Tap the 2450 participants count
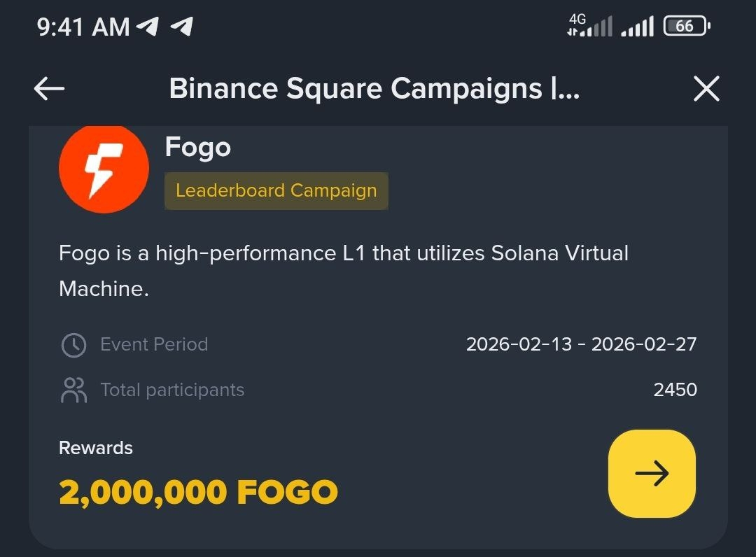Viewport: 756px width, 557px height. tap(675, 390)
